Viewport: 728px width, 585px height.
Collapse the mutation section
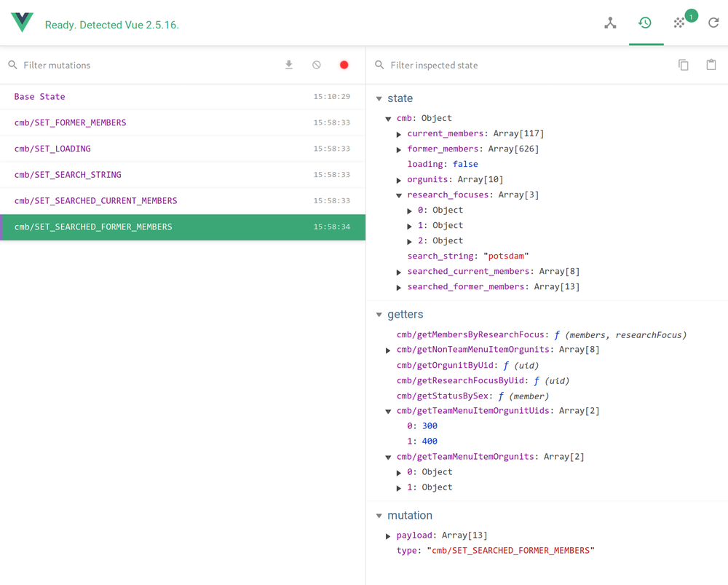(x=379, y=516)
